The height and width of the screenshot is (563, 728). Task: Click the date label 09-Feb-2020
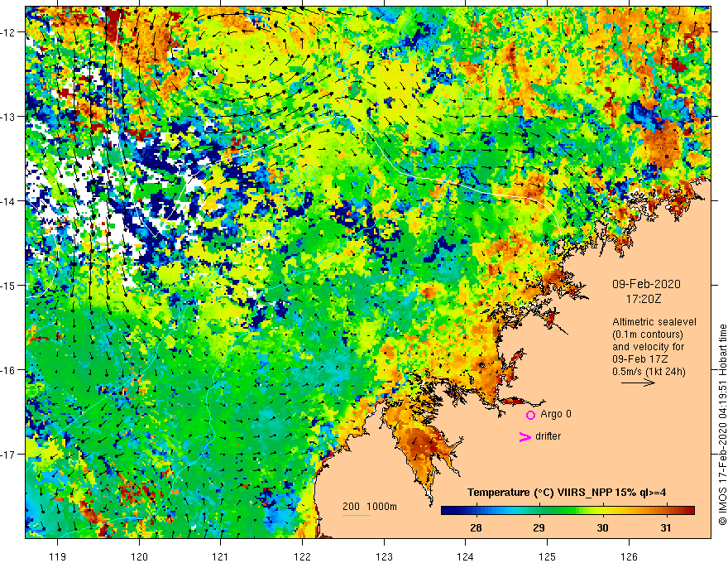(x=646, y=284)
